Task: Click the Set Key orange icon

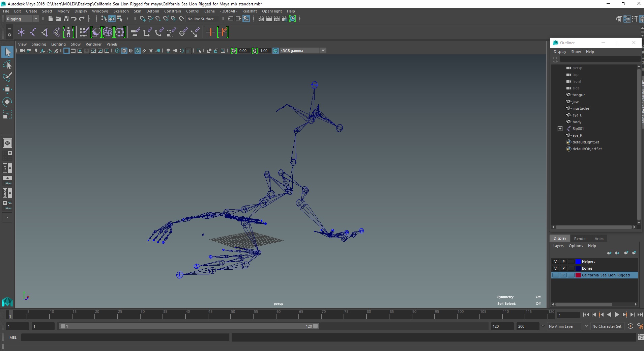Action: 211,32
